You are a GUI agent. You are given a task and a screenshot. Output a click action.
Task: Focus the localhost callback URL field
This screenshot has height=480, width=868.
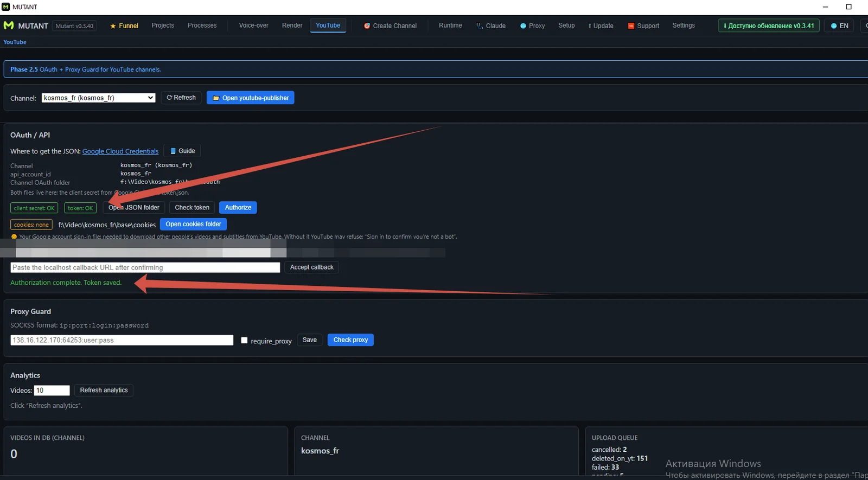tap(145, 268)
